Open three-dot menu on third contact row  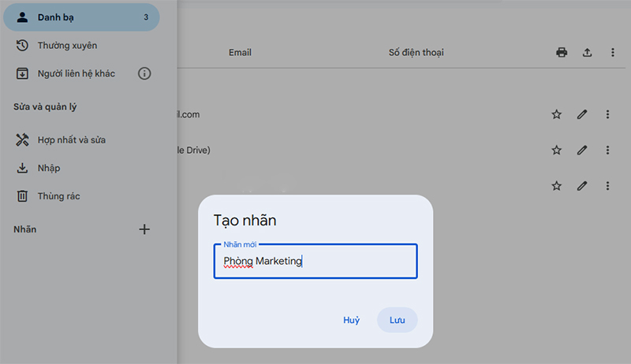(607, 186)
